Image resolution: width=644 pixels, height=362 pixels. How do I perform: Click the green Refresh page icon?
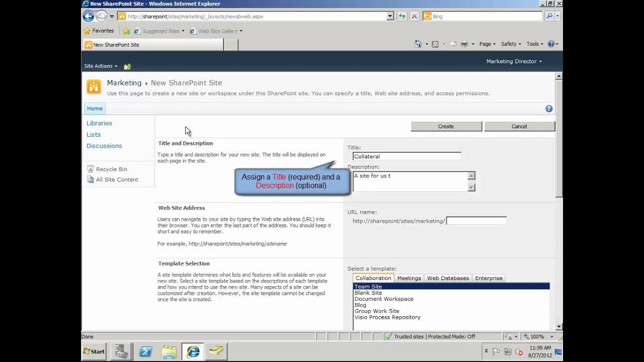(401, 16)
